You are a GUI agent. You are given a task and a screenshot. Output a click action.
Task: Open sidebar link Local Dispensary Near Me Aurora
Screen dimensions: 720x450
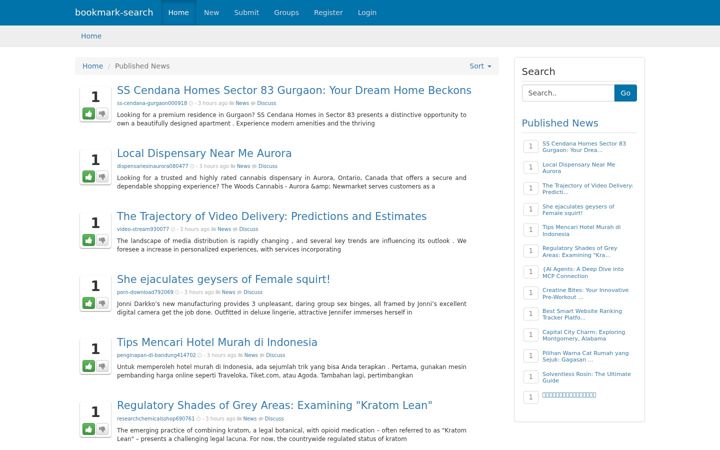579,168
